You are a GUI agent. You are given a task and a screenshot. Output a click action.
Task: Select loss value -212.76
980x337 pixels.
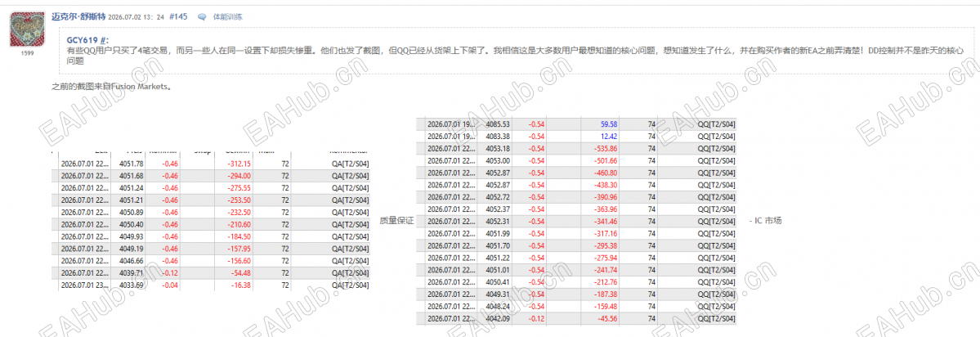(604, 281)
